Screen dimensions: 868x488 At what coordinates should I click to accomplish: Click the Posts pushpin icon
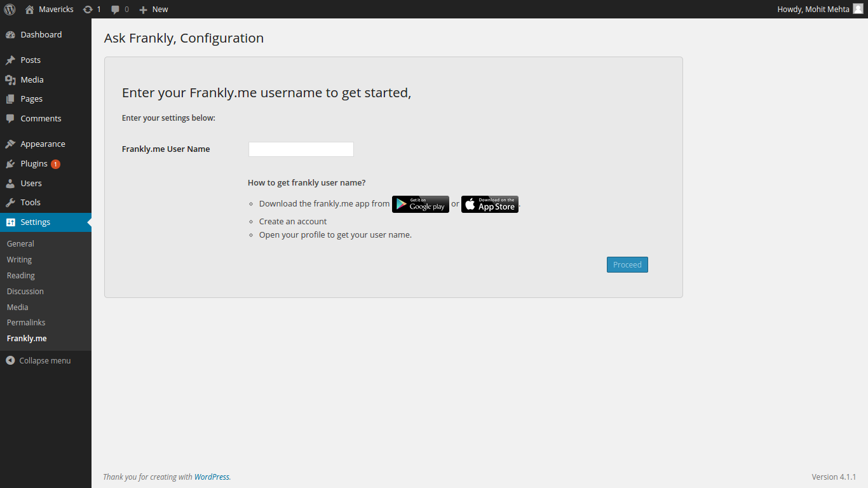pyautogui.click(x=10, y=60)
